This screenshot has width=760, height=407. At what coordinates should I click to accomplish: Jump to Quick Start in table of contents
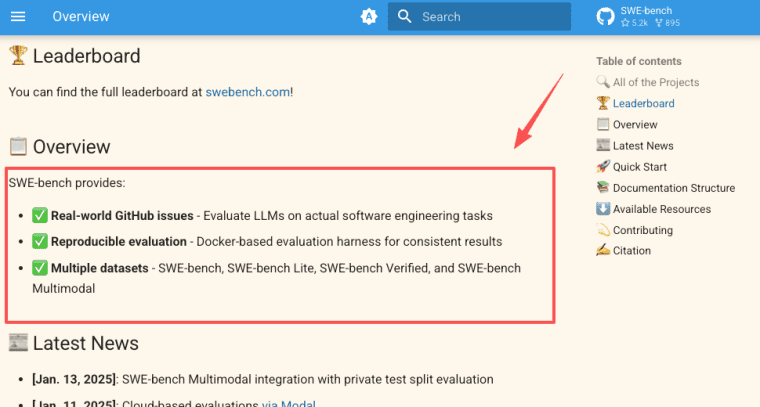[640, 167]
